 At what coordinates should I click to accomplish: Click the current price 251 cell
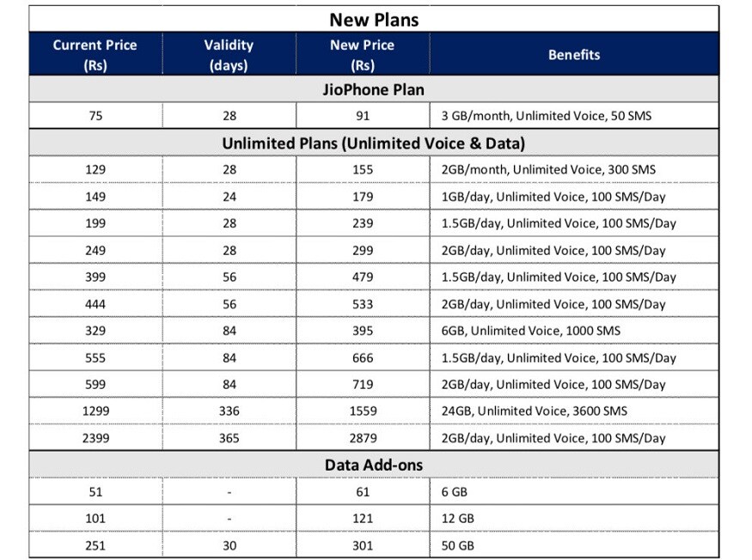click(x=95, y=545)
